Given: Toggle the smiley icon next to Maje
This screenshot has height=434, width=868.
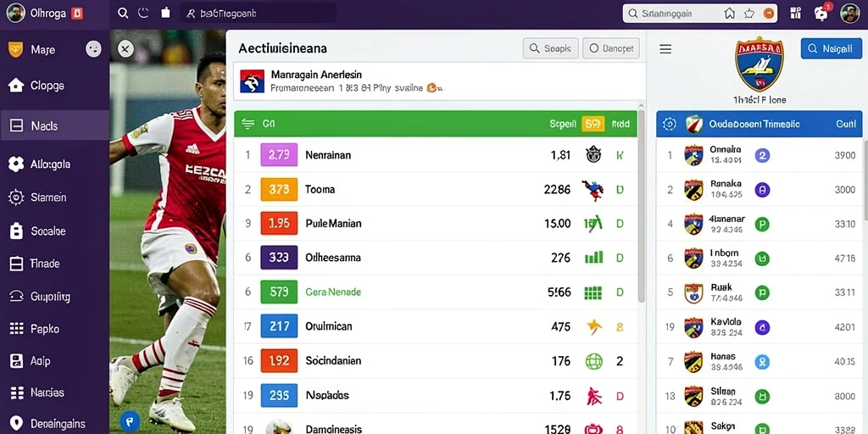Looking at the screenshot, I should coord(93,49).
